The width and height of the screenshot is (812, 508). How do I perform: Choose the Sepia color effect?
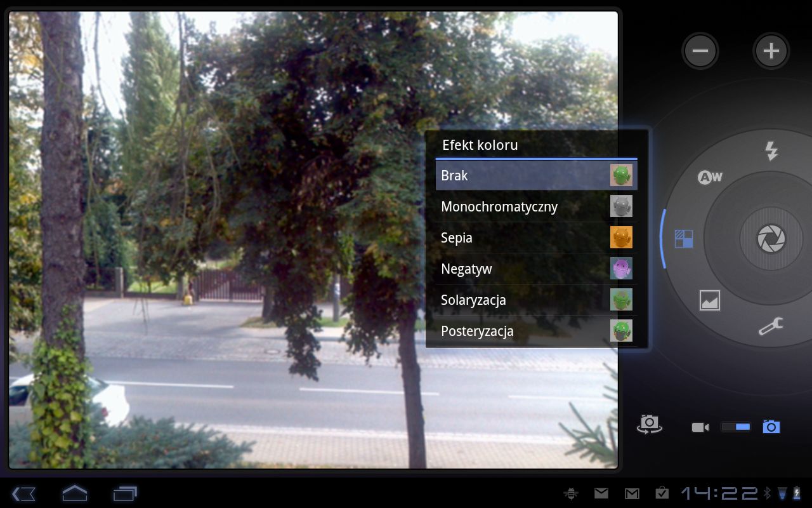click(x=536, y=237)
